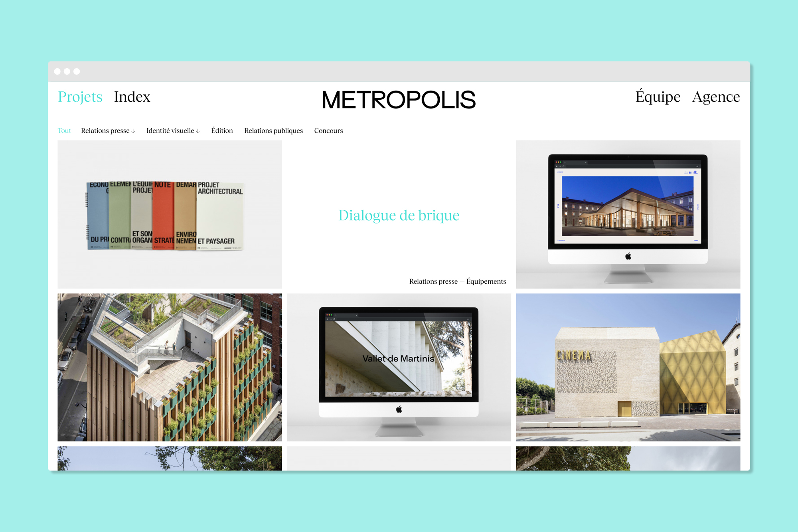The width and height of the screenshot is (798, 532).
Task: Select the Concours filter
Action: tap(328, 131)
